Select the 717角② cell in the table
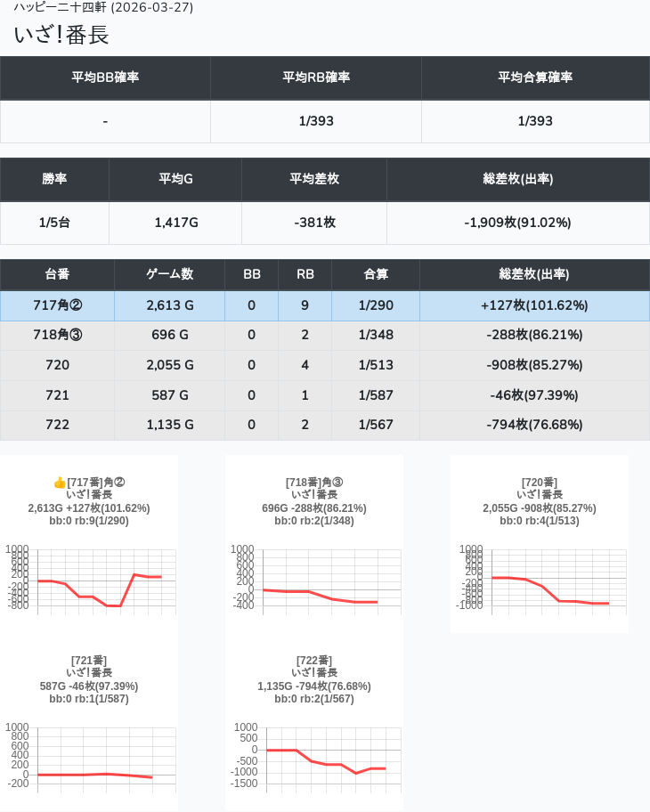650x812 pixels. (x=57, y=305)
